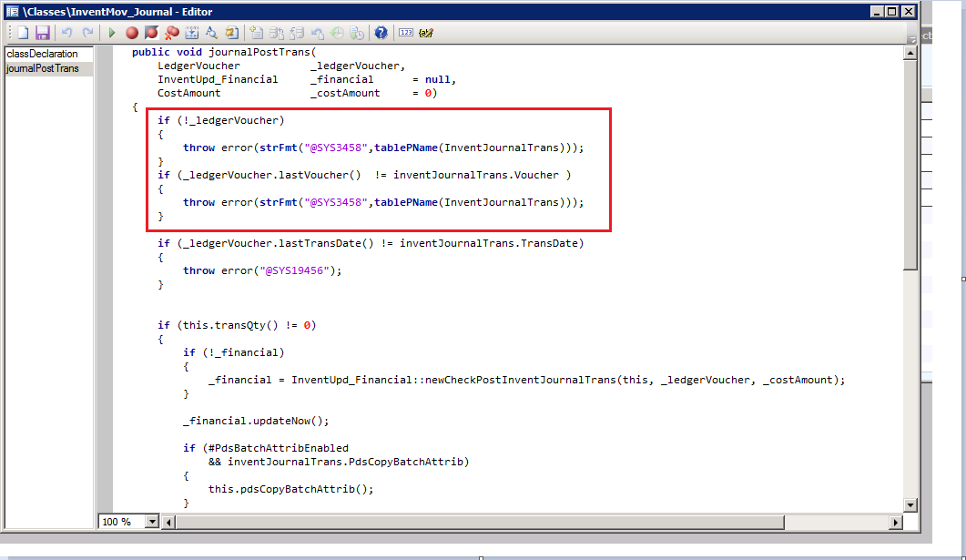
Task: Click the pencil icon at toolbar's end
Action: click(425, 33)
